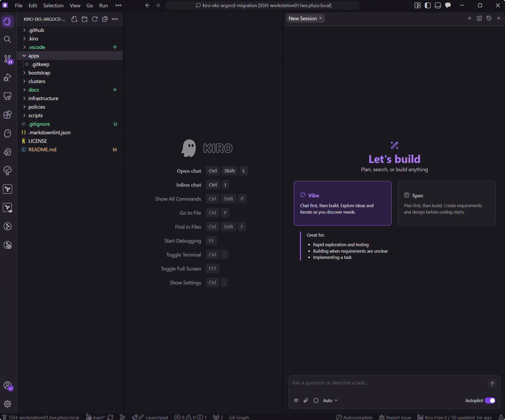505x420 pixels.
Task: Toggle the bottom panel visibility
Action: point(438,5)
